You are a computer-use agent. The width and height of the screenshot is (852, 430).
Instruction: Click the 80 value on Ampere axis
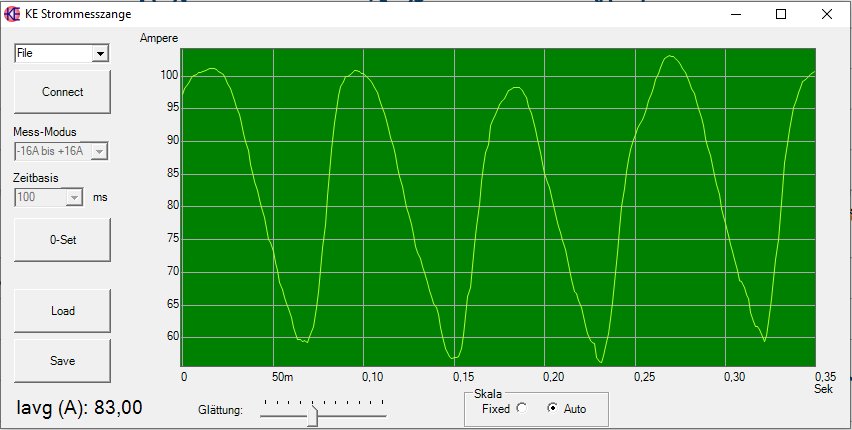172,207
